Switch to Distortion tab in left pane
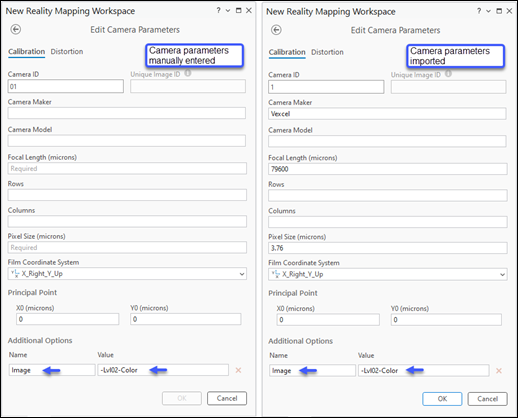 click(67, 52)
